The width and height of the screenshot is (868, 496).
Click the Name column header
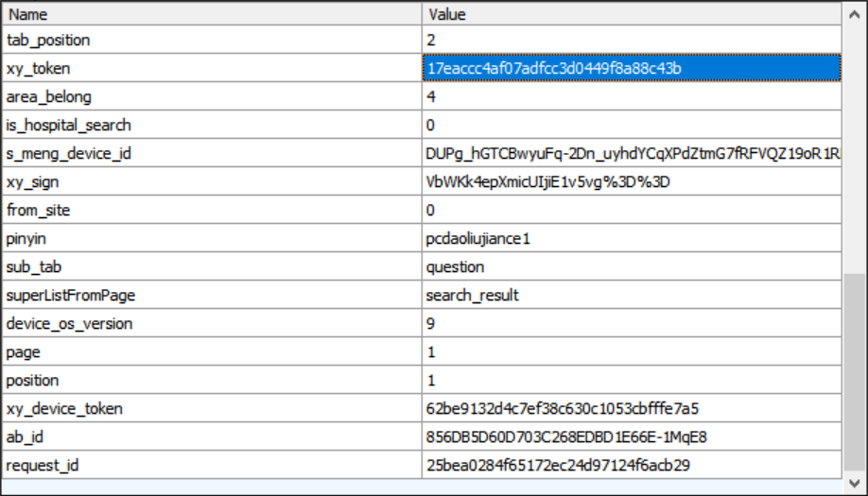point(212,14)
